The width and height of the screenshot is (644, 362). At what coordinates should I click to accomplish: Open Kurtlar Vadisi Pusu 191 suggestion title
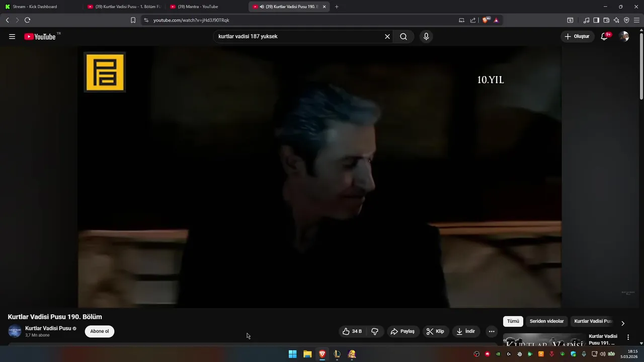[603, 339]
